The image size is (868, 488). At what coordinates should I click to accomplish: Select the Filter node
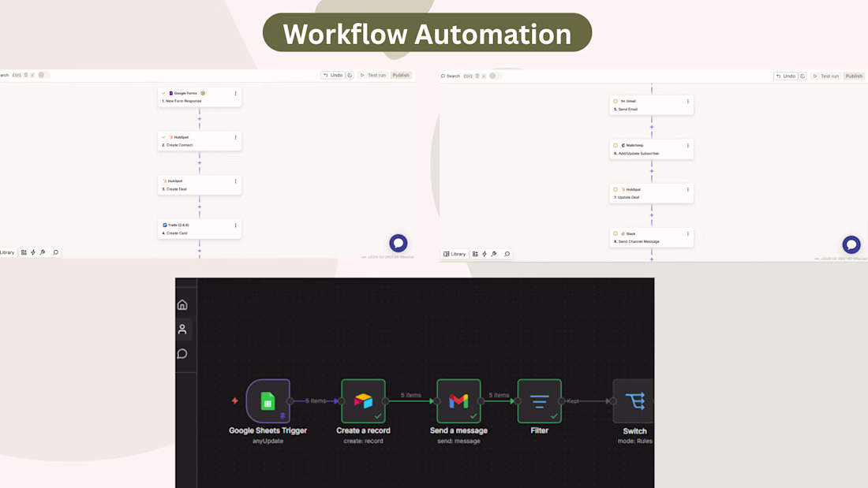(540, 401)
